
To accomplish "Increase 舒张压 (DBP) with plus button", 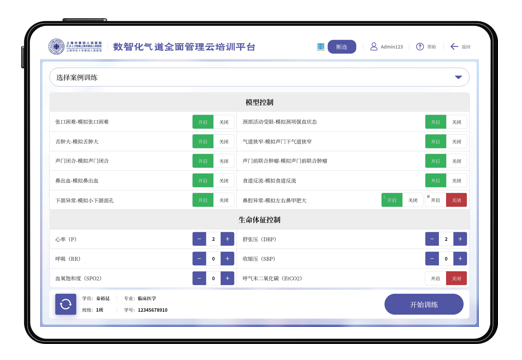I will tap(460, 239).
